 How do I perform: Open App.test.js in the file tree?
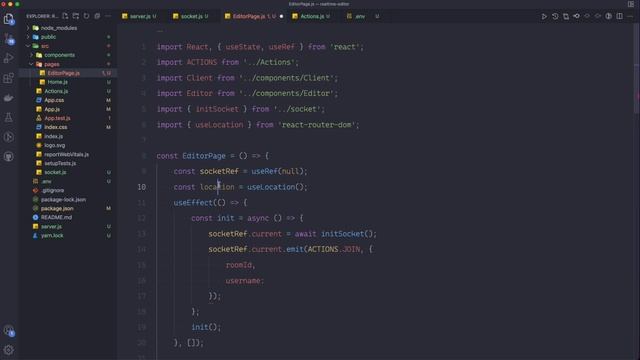pyautogui.click(x=57, y=118)
